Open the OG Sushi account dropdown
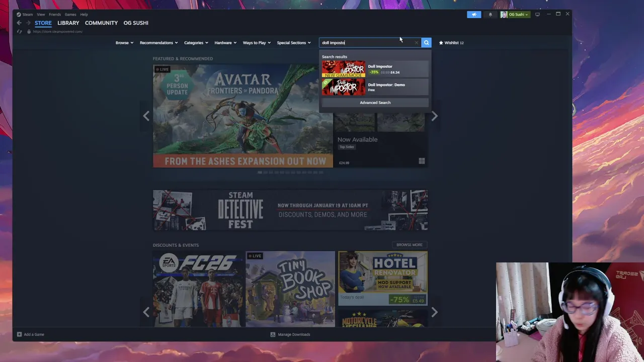Screen dimensions: 644x362 point(514,15)
